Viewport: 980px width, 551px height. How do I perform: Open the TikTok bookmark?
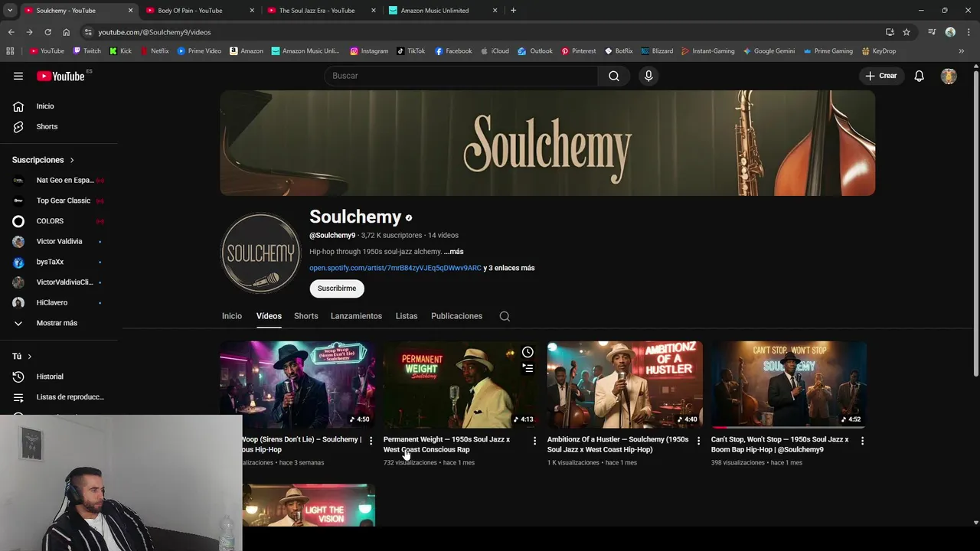pyautogui.click(x=410, y=51)
